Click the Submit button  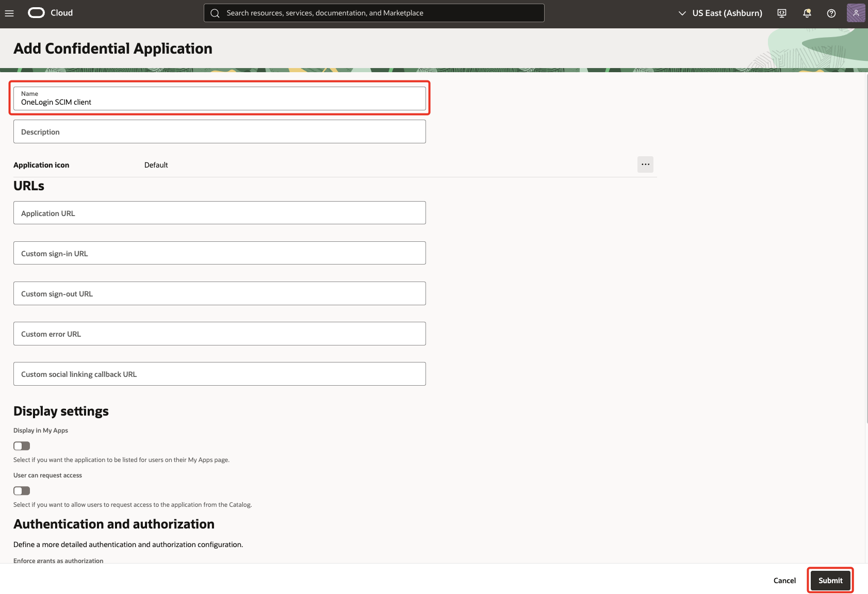830,580
